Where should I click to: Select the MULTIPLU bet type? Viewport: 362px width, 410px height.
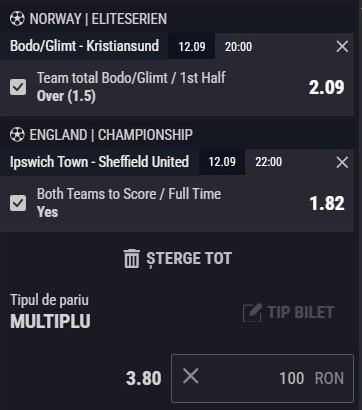point(50,321)
